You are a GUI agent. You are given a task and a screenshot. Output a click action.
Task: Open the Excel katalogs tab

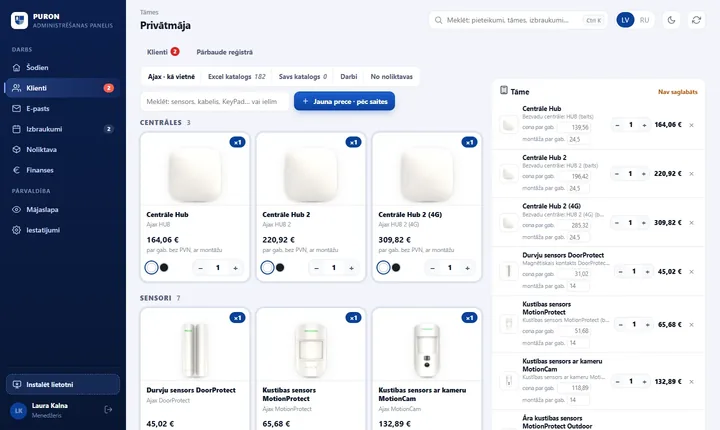point(236,77)
